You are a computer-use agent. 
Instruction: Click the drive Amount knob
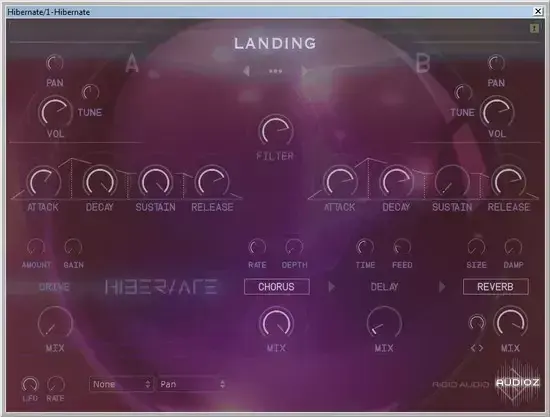point(36,247)
